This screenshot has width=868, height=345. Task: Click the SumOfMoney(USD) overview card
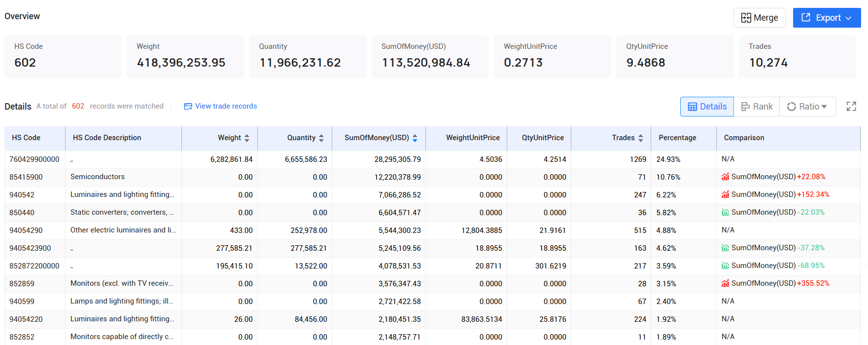(x=430, y=56)
